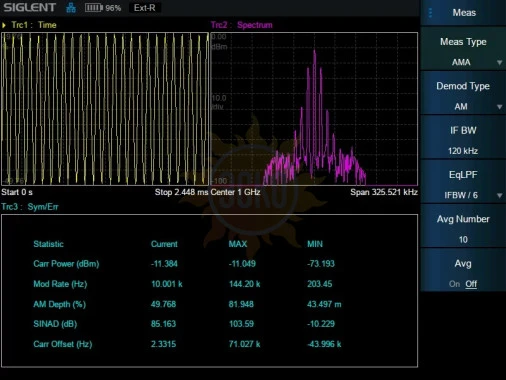Open the Meas menu title
Image resolution: width=506 pixels, height=380 pixels.
464,13
